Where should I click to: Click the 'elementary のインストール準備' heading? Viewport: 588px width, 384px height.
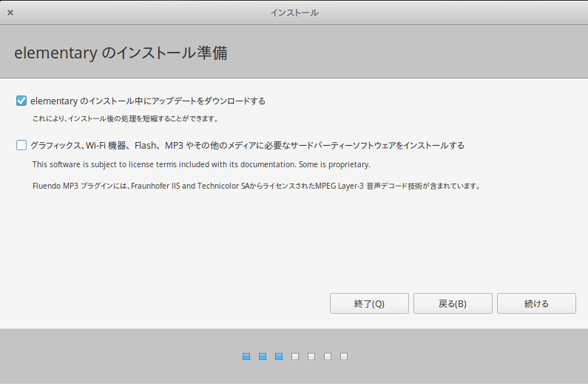(x=121, y=53)
